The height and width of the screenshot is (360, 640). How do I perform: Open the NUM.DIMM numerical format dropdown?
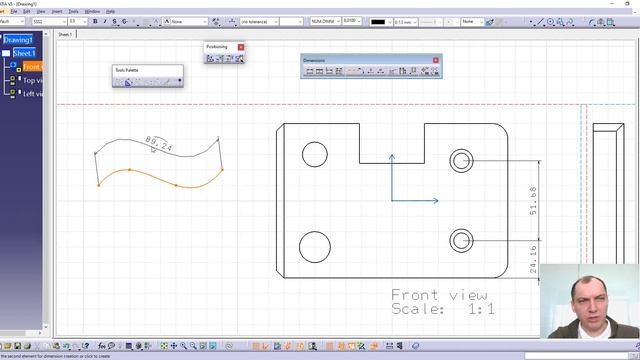(325, 21)
